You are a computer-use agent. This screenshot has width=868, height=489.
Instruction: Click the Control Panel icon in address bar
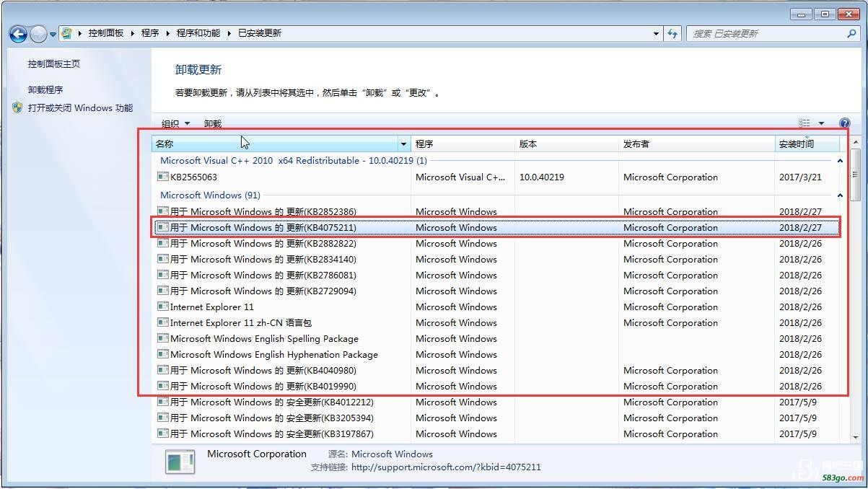[66, 33]
